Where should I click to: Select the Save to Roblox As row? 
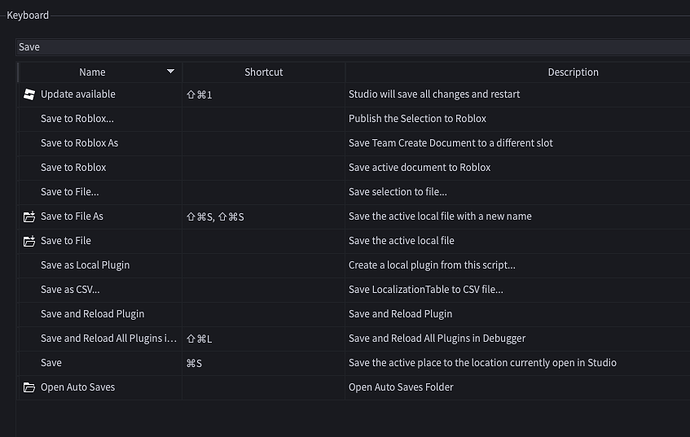tap(79, 143)
